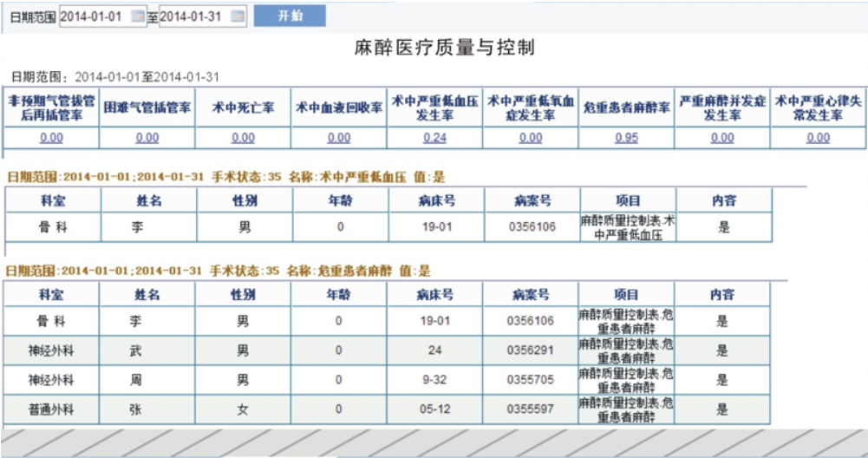The height and width of the screenshot is (458, 868).
Task: Open the start date calendar picker icon
Action: coord(138,16)
